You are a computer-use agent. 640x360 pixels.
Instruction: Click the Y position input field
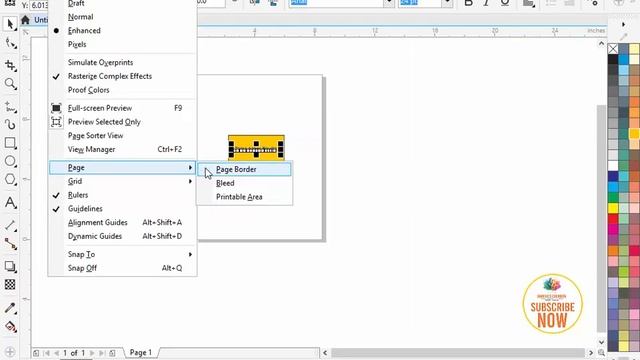(x=40, y=5)
